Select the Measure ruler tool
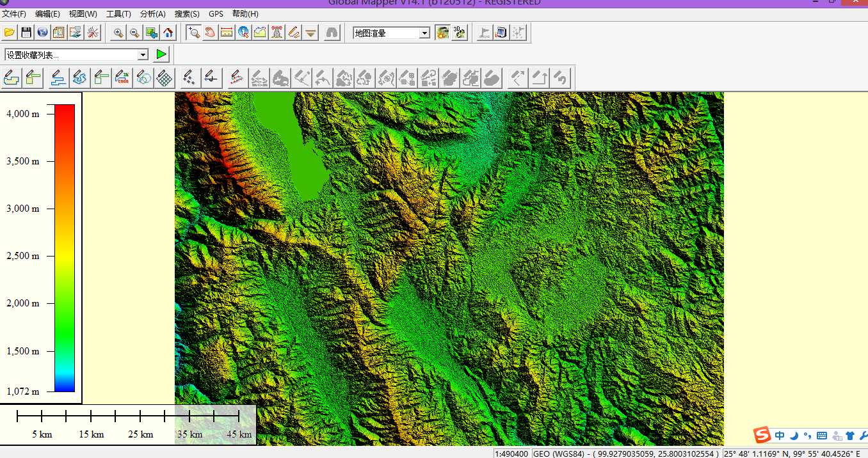The width and height of the screenshot is (868, 458). (x=227, y=33)
